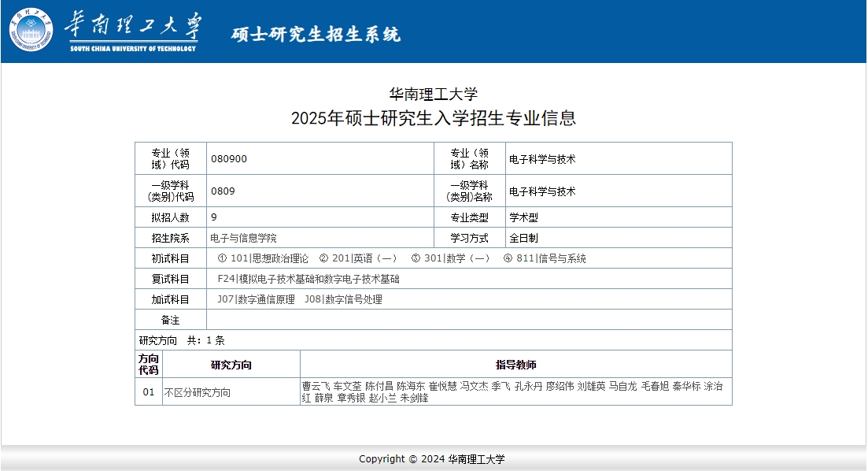
Task: Click the major code value 080900
Action: [229, 159]
